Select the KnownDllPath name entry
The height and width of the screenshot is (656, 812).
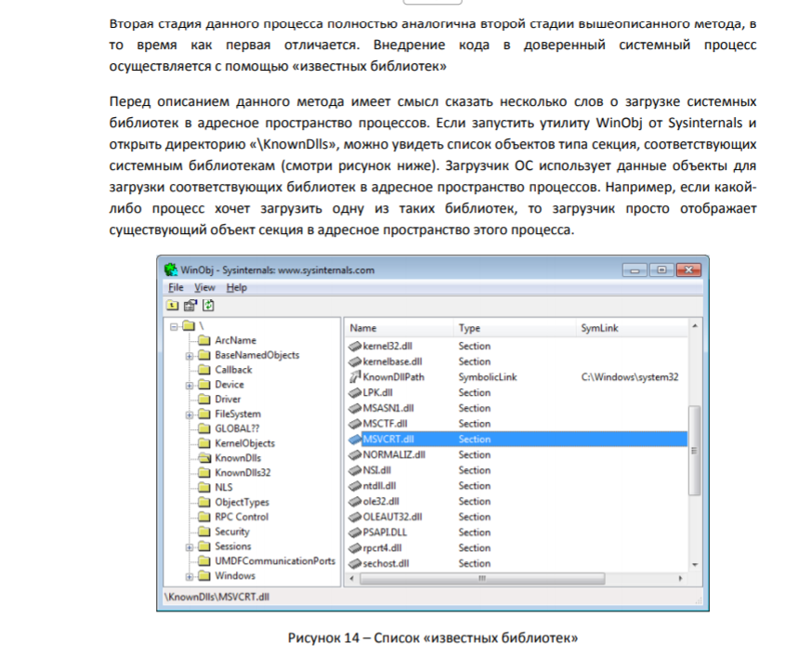click(394, 377)
